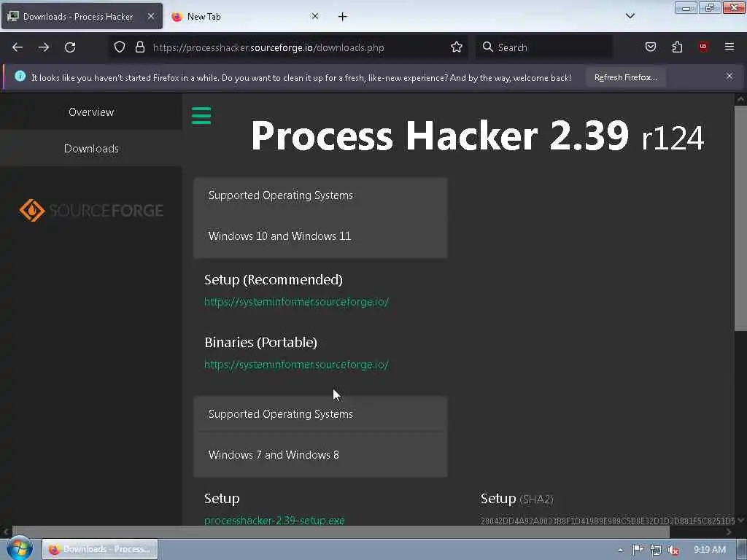Click the vertical scrollbar thumb
This screenshot has width=747, height=560.
[x=740, y=217]
